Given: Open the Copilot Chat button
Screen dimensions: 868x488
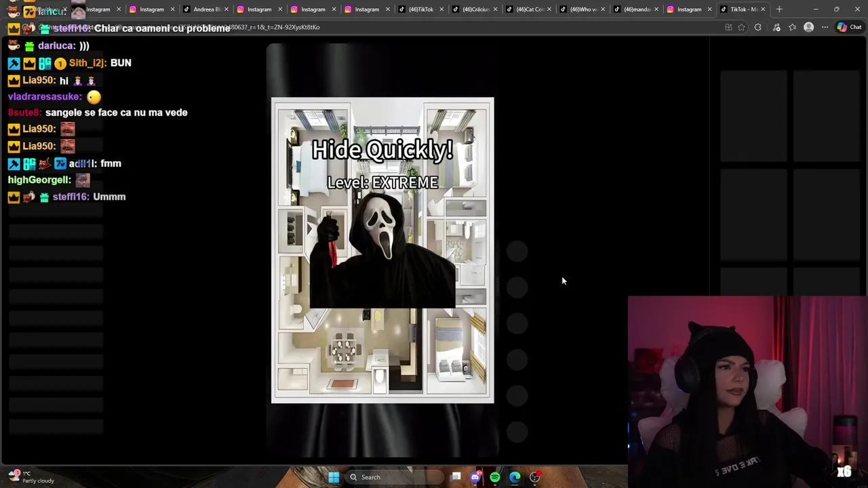Looking at the screenshot, I should pyautogui.click(x=849, y=27).
